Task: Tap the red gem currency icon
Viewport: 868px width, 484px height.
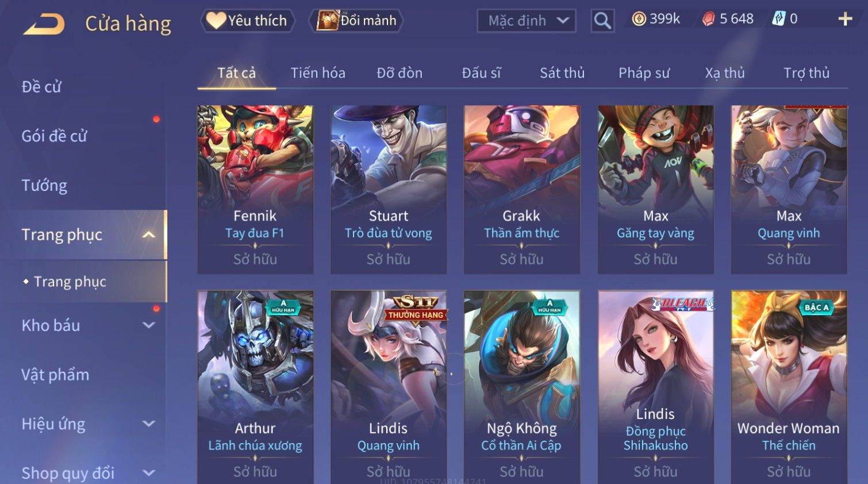Action: (x=708, y=19)
